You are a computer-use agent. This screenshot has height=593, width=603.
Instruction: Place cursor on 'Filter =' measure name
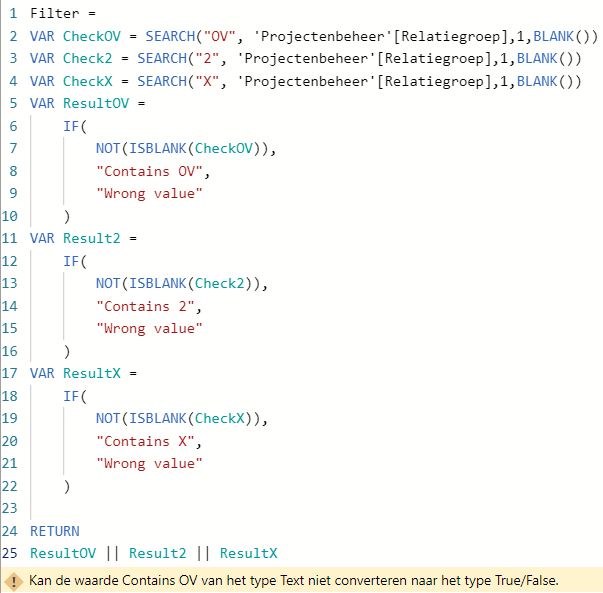pyautogui.click(x=63, y=13)
